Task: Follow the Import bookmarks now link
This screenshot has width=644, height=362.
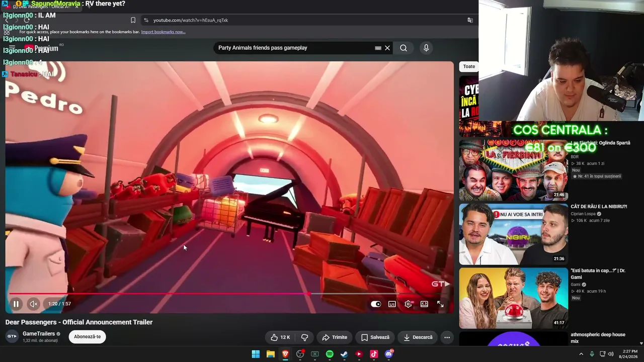Action: click(163, 32)
